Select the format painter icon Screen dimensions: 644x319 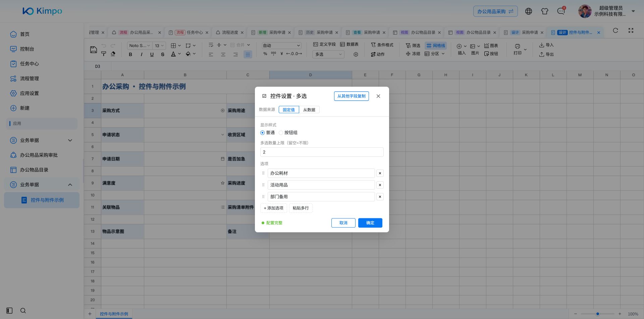click(104, 54)
